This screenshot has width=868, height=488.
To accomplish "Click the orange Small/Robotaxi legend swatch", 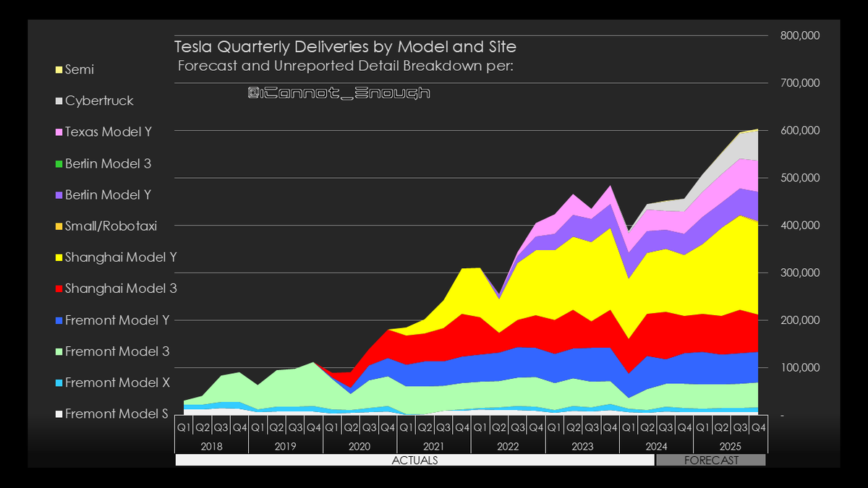I will 59,226.
